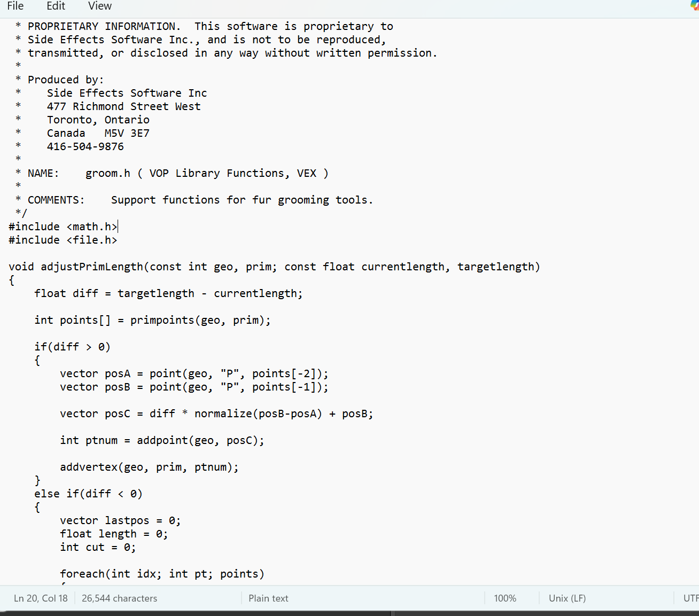The width and height of the screenshot is (699, 616).
Task: Click the 'if(diff > 0)' line
Action: click(72, 347)
